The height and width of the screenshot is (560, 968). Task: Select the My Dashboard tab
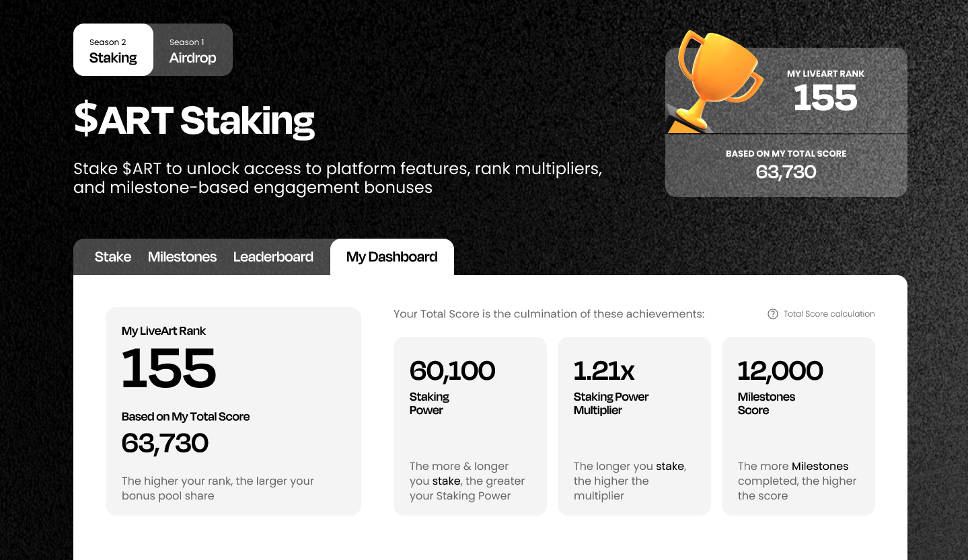[x=392, y=257]
